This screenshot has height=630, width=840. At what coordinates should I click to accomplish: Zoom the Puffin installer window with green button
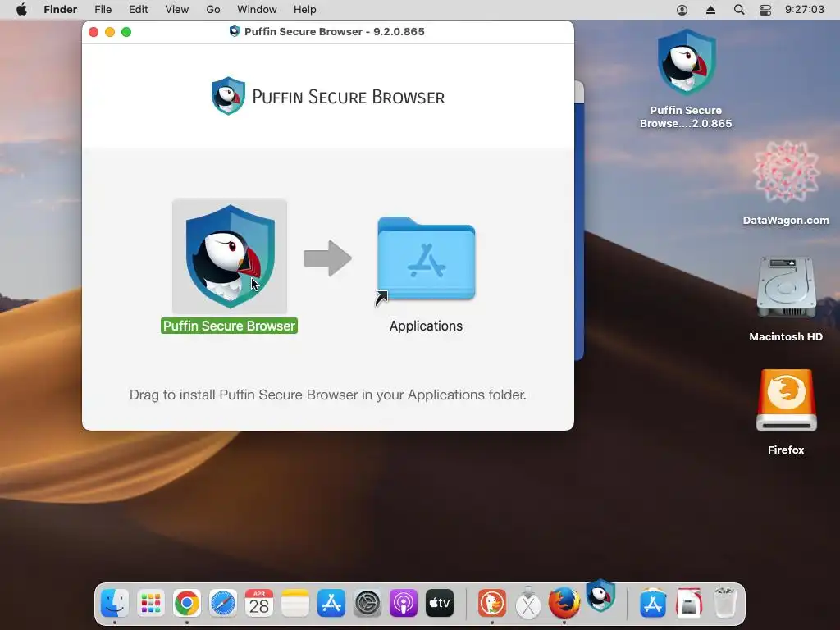point(126,32)
